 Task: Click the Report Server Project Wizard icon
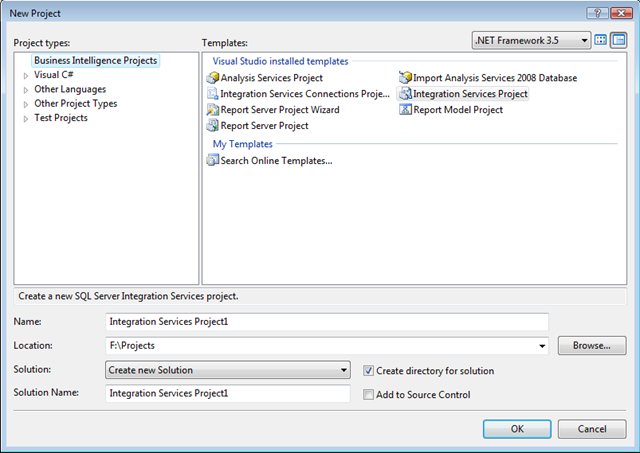click(x=213, y=109)
